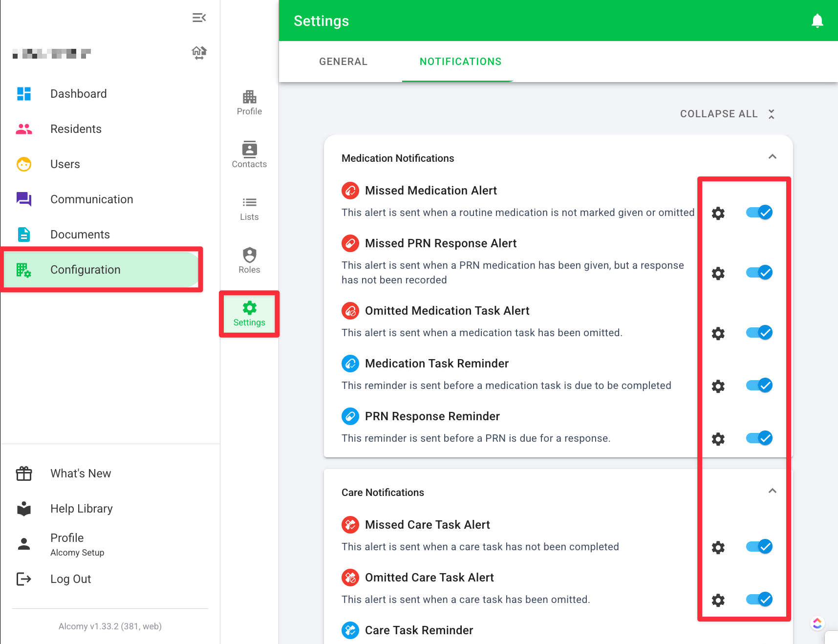Click the blue Medication Task Reminder icon
Screen dimensions: 838x644
tap(350, 364)
